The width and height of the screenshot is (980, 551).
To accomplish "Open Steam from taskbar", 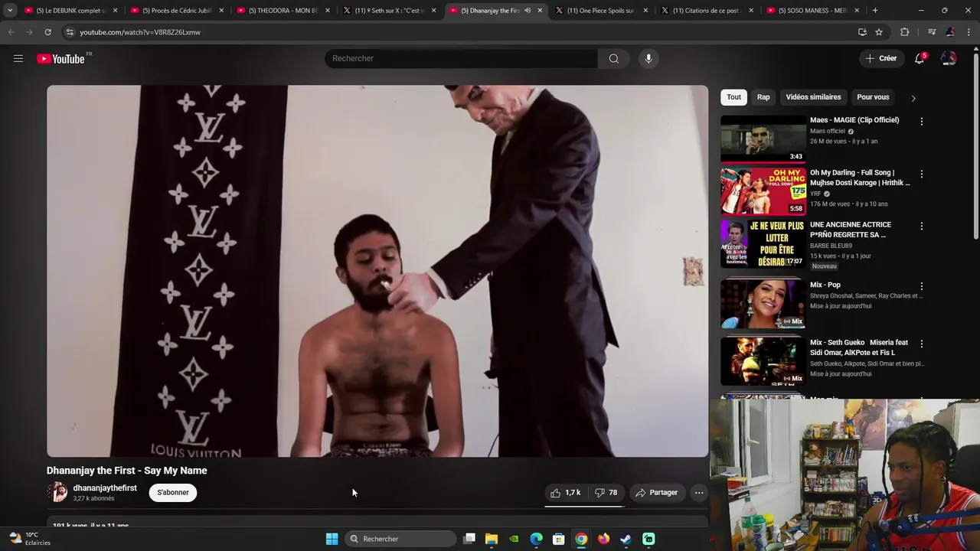I will 626,539.
